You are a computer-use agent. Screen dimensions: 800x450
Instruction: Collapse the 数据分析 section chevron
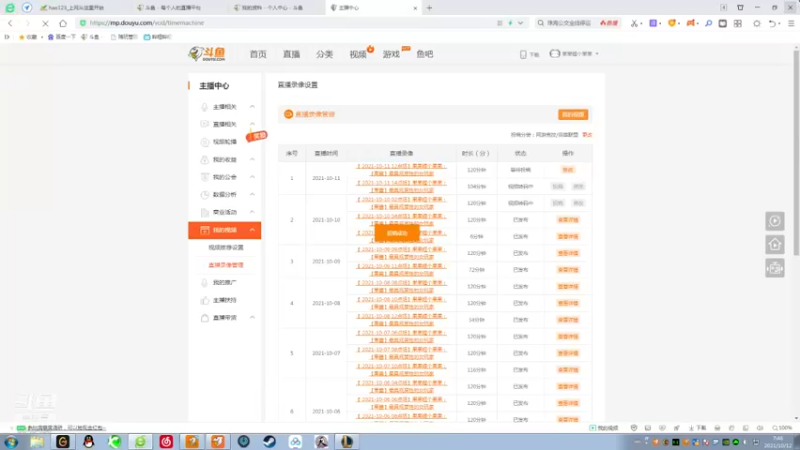(x=252, y=194)
